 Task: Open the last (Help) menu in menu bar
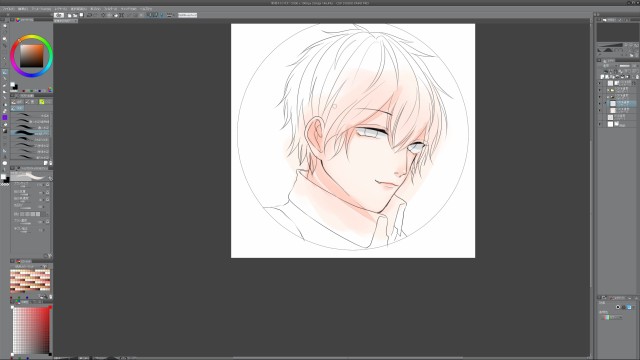point(146,9)
